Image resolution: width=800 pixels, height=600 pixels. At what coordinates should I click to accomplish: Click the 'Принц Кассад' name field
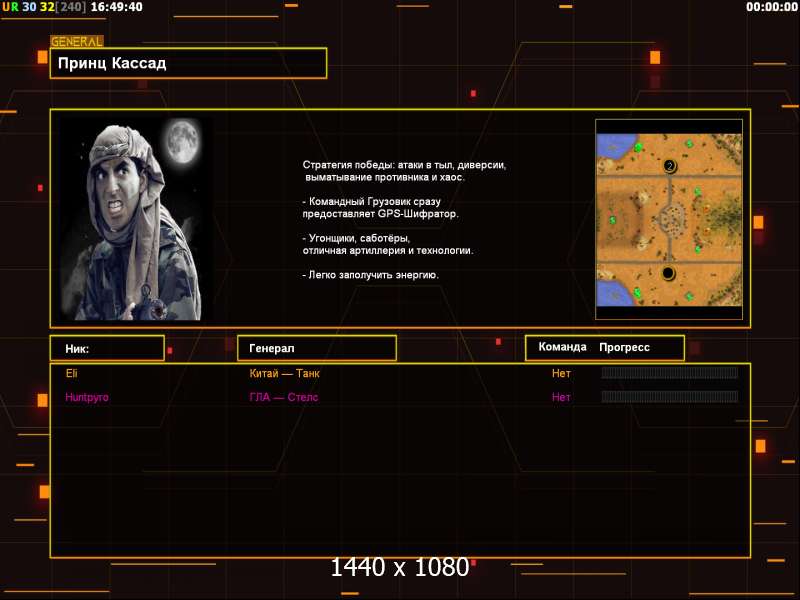(x=189, y=63)
